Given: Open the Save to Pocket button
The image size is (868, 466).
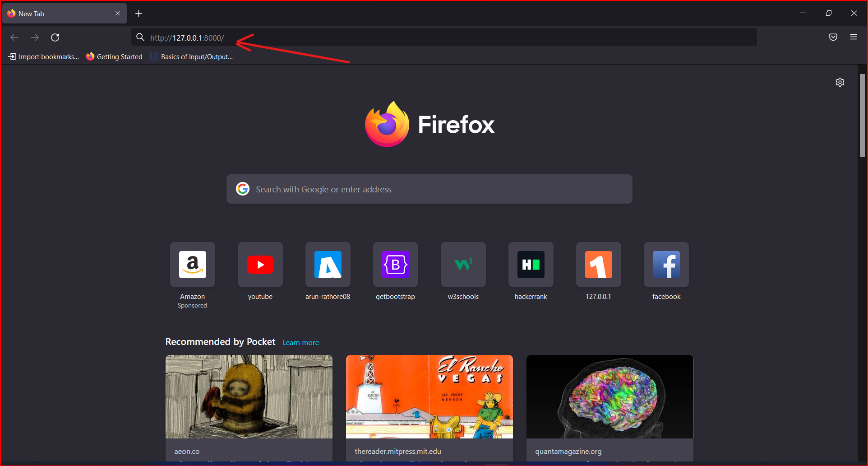Looking at the screenshot, I should point(833,37).
